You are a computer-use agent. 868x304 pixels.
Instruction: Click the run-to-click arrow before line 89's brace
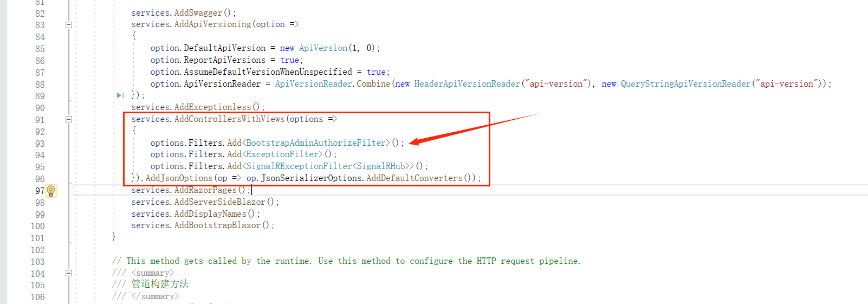pos(120,95)
